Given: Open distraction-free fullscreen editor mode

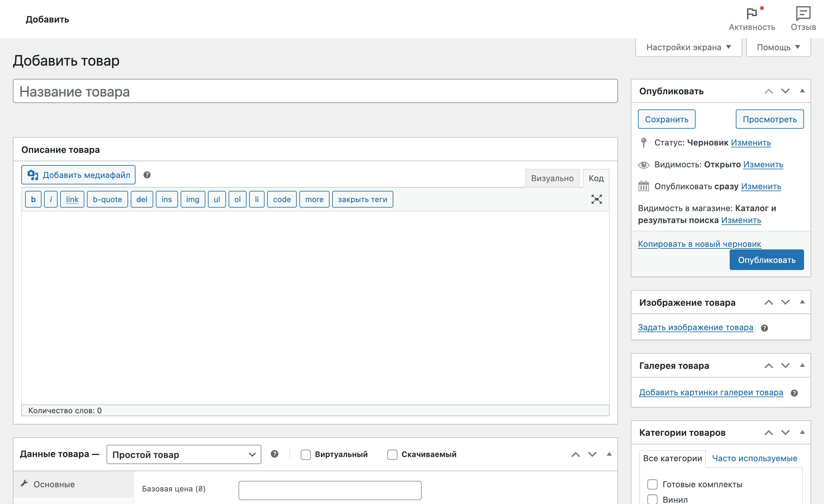Looking at the screenshot, I should (596, 199).
